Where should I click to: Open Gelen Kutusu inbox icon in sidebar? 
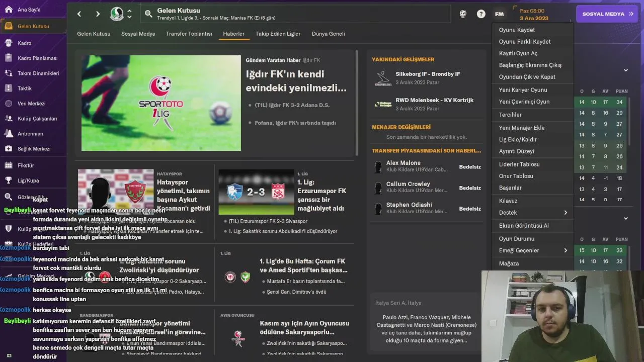click(x=9, y=26)
